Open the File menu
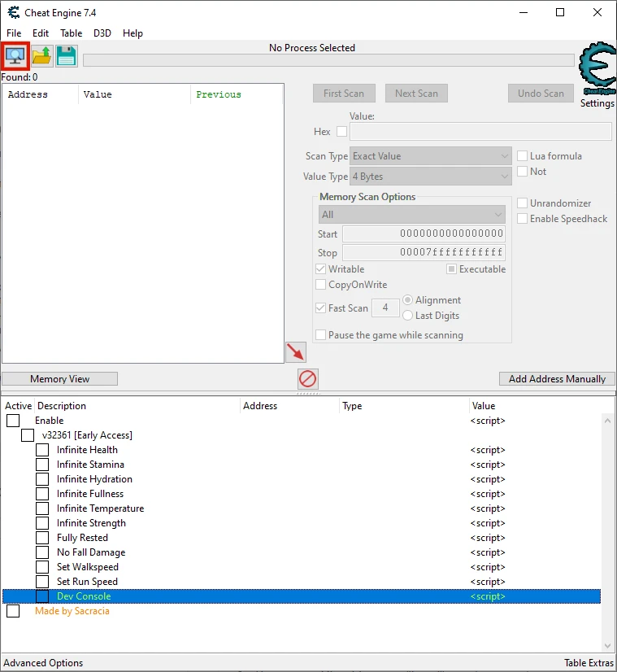This screenshot has width=617, height=672. [x=14, y=33]
